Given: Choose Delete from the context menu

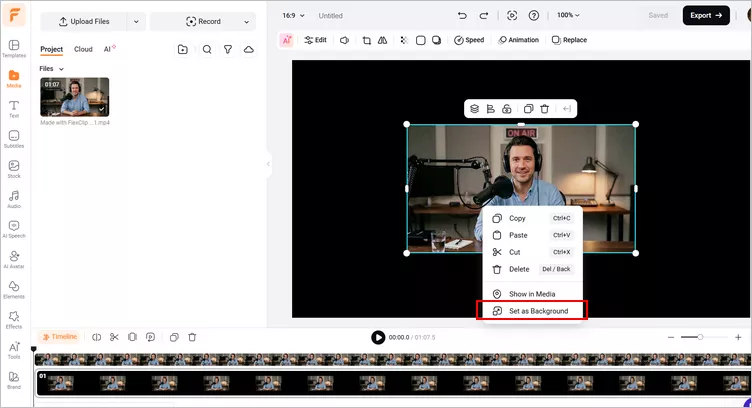Looking at the screenshot, I should tap(532, 269).
